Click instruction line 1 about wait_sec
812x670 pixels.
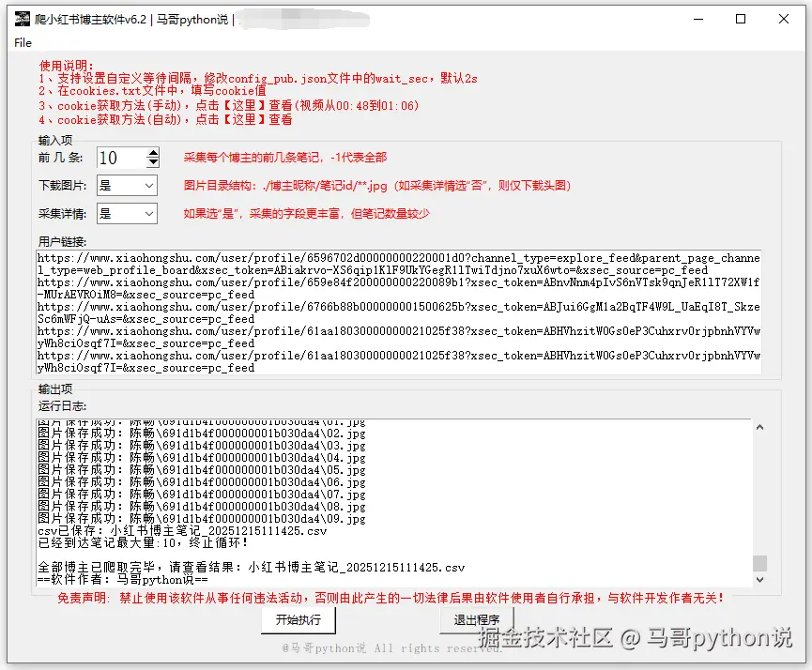point(258,79)
